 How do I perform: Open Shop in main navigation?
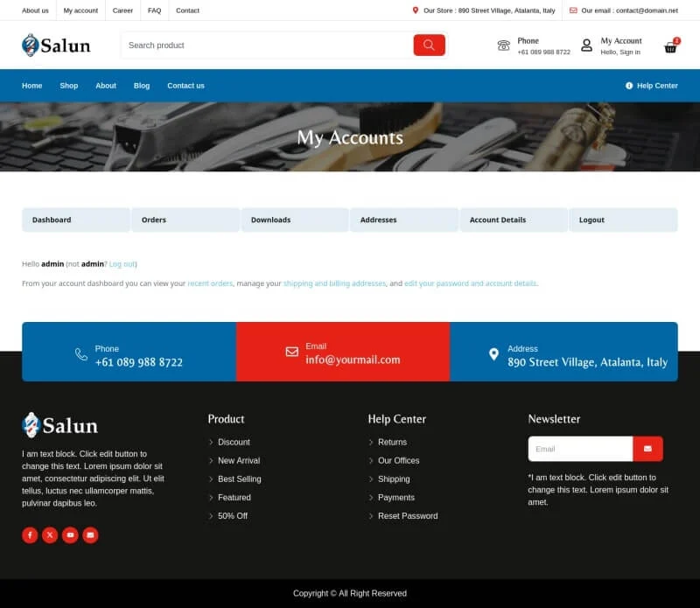click(x=69, y=86)
